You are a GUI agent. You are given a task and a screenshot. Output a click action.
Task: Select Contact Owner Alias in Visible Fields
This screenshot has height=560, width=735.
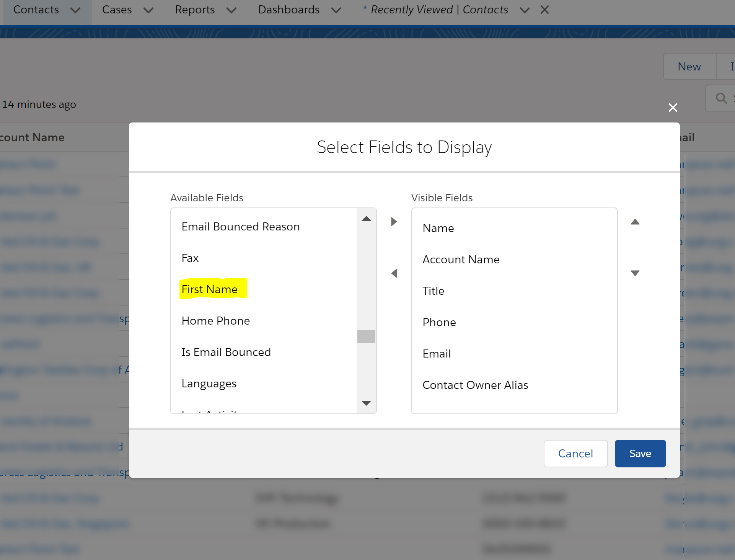(x=475, y=385)
